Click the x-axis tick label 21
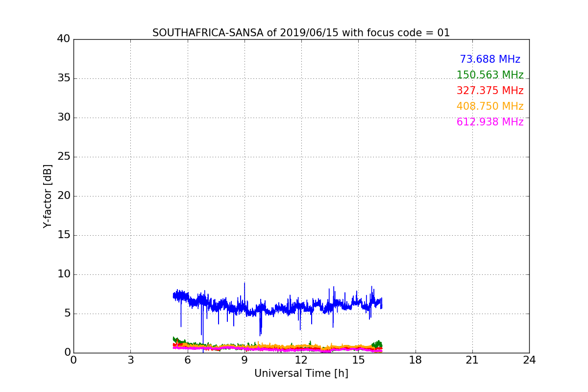Viewport: 588px width, 392px height. pos(472,360)
